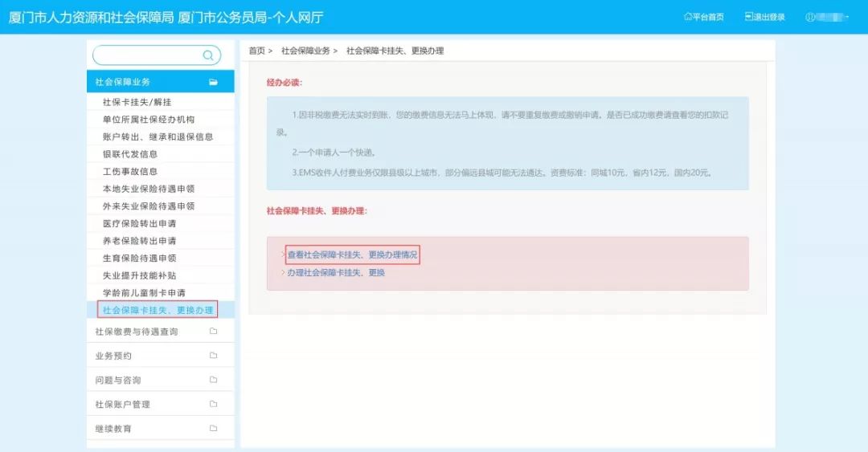Screen dimensions: 868x452
Task: Click folder icon beside 继续教育
Action: 213,429
